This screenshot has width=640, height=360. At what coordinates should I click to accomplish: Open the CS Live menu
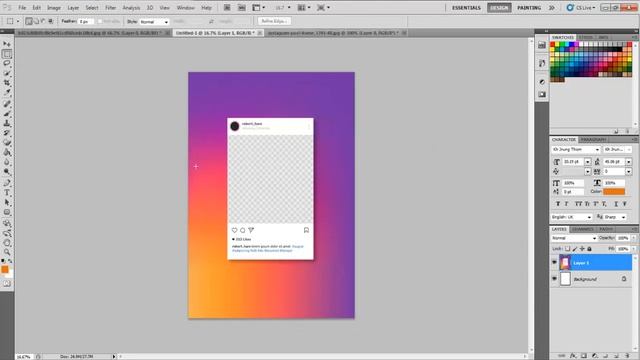pyautogui.click(x=581, y=8)
